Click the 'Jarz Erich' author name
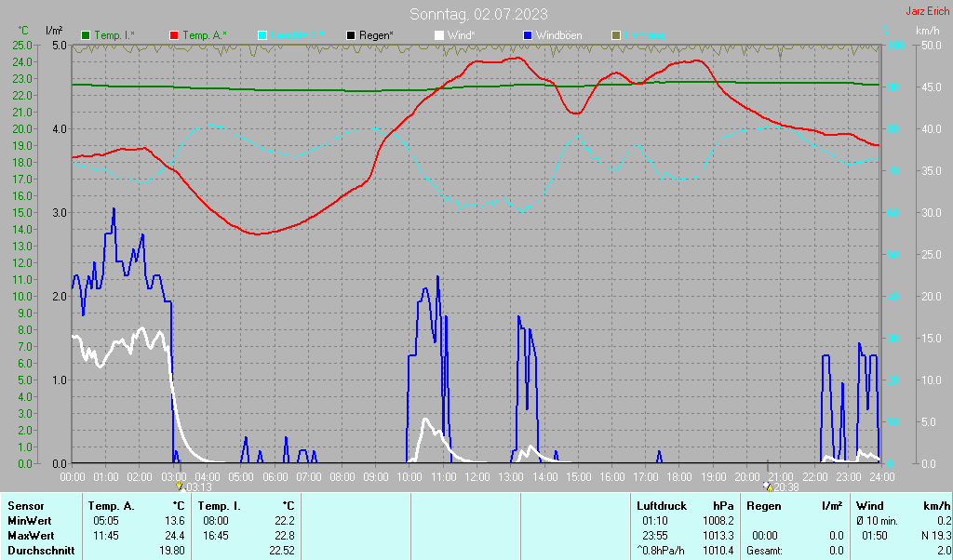 point(928,11)
